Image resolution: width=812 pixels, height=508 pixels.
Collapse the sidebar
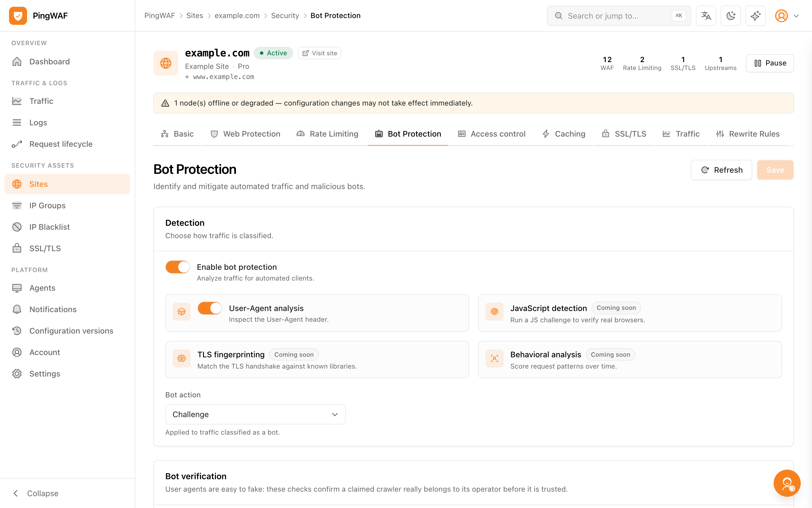coord(36,493)
